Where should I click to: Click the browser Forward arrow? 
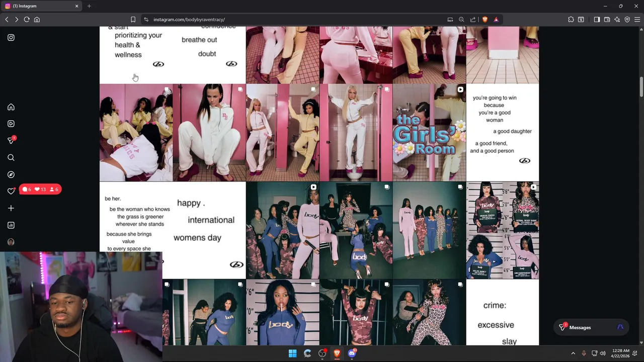click(x=17, y=20)
